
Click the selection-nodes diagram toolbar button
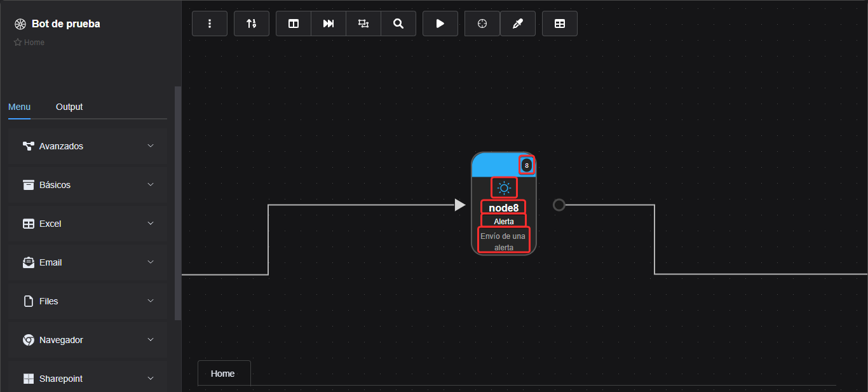coord(363,24)
